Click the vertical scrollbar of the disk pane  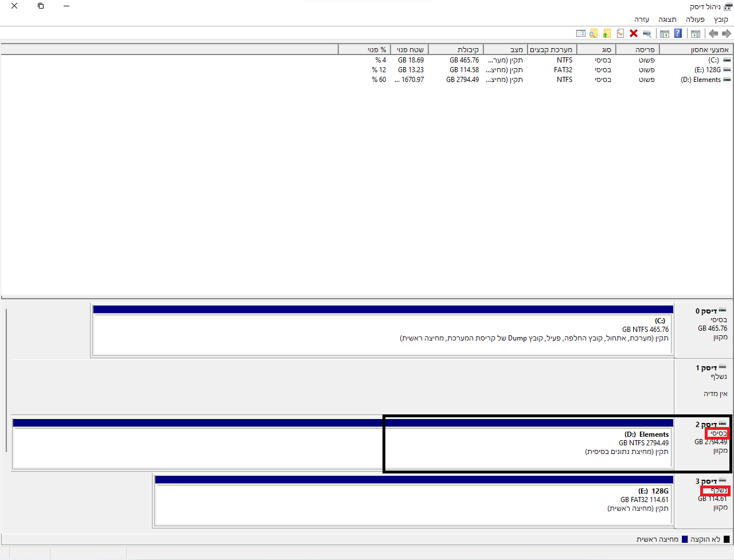[x=6, y=381]
